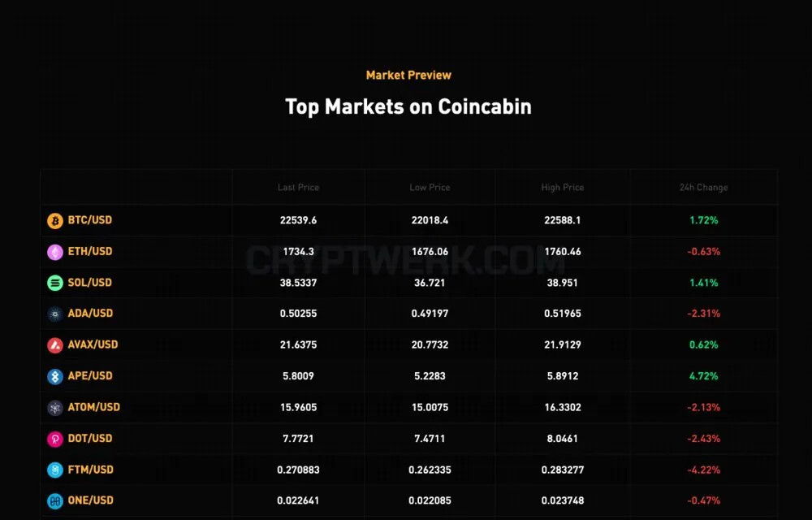Sort by 24h Change column header
Screen dimensions: 812x520
click(x=704, y=188)
